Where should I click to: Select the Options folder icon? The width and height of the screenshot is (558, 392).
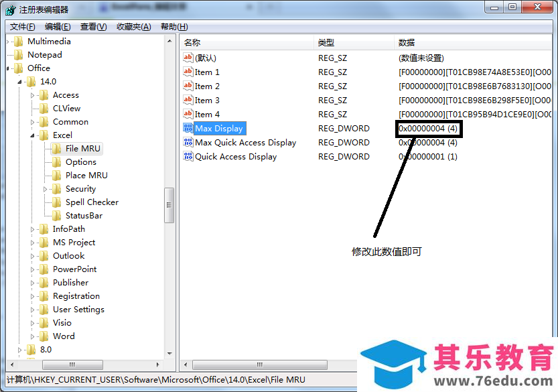[57, 162]
